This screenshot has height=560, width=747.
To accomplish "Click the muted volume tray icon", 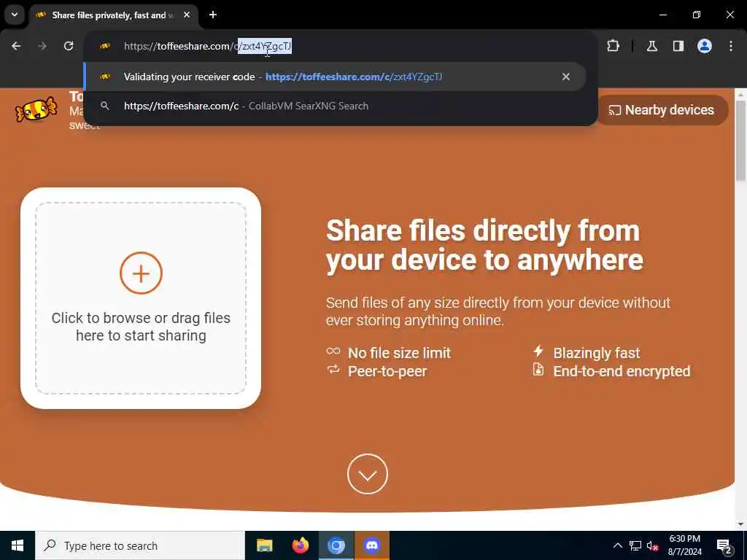I will (653, 545).
